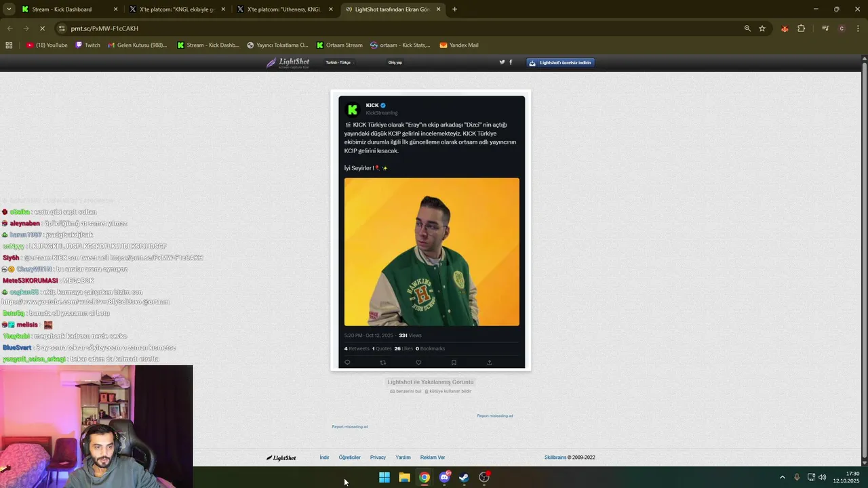Screen dimensions: 868x488
Task: Open the YouTube bookmark
Action: (47, 45)
